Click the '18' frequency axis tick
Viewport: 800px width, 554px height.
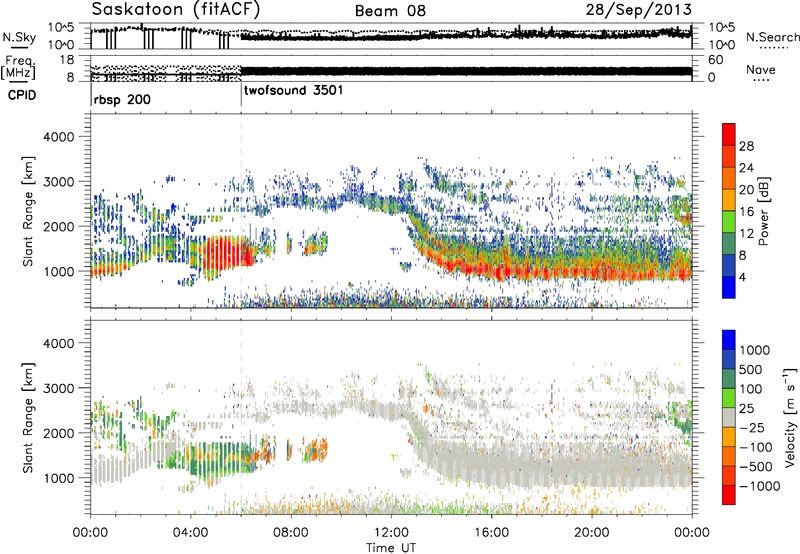click(66, 60)
